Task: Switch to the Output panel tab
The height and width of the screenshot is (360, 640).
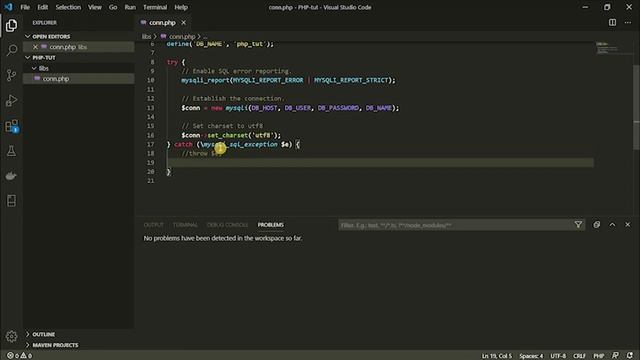Action: click(153, 225)
